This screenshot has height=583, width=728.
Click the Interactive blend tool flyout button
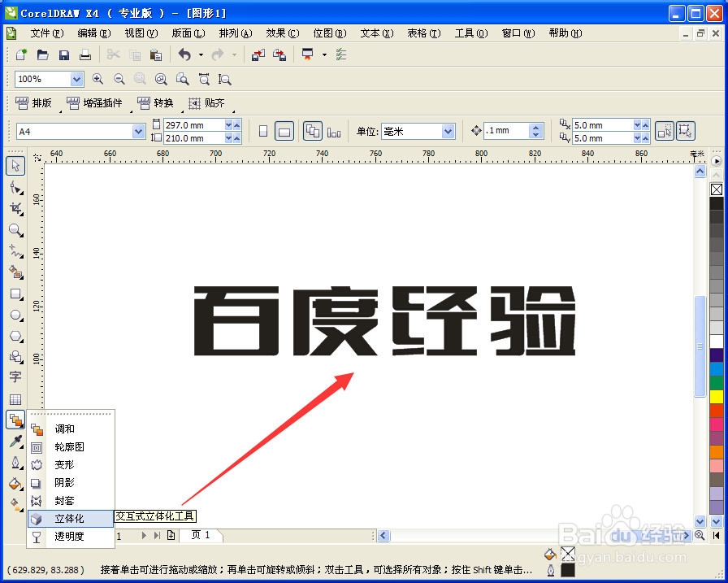click(x=15, y=420)
